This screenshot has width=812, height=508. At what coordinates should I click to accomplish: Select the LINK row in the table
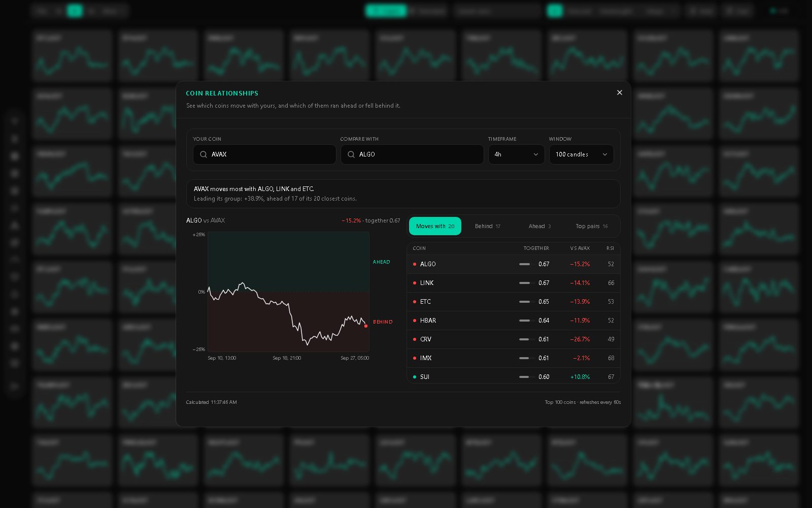(513, 283)
